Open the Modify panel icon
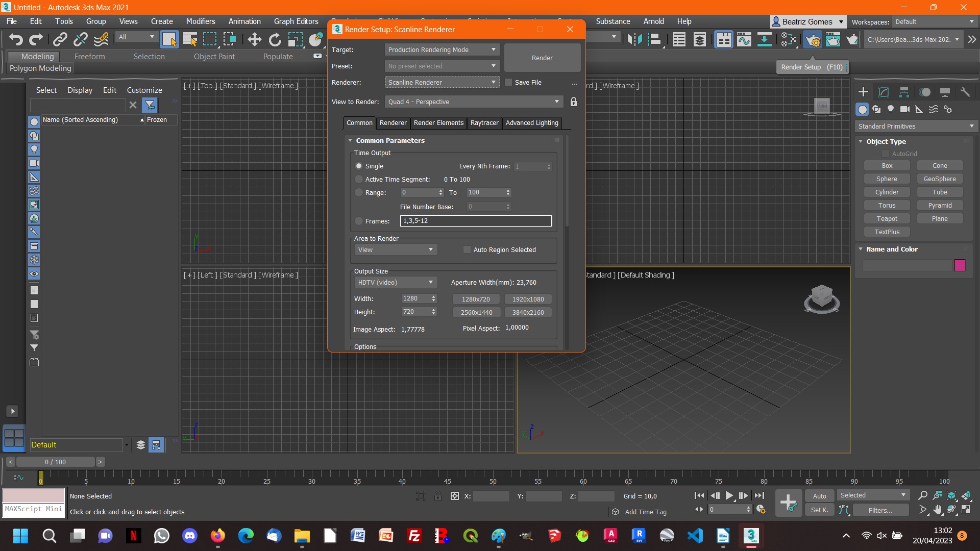This screenshot has width=980, height=551. [884, 92]
